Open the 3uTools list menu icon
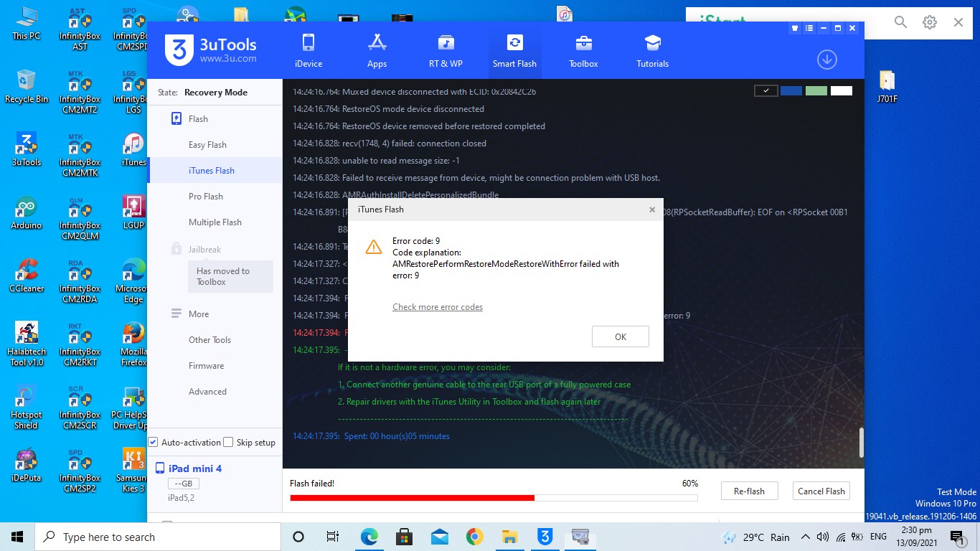Image resolution: width=980 pixels, height=551 pixels. pos(809,29)
